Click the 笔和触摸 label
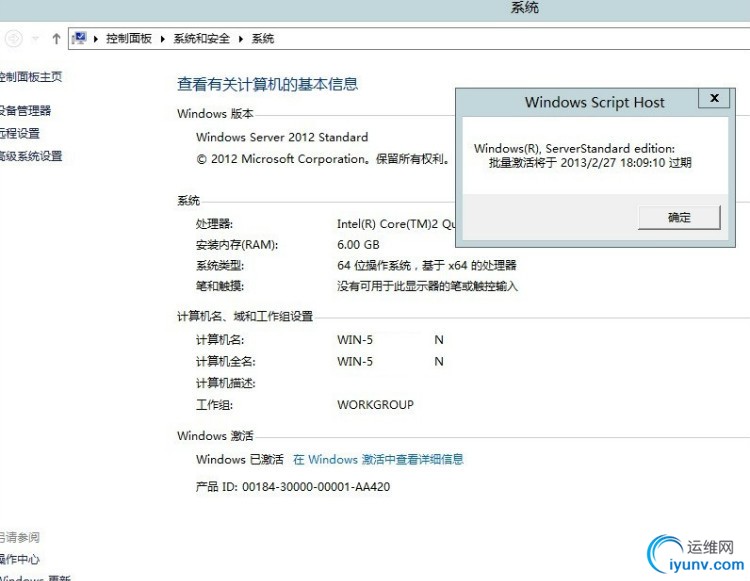Screen dimensions: 750x581 [220, 286]
